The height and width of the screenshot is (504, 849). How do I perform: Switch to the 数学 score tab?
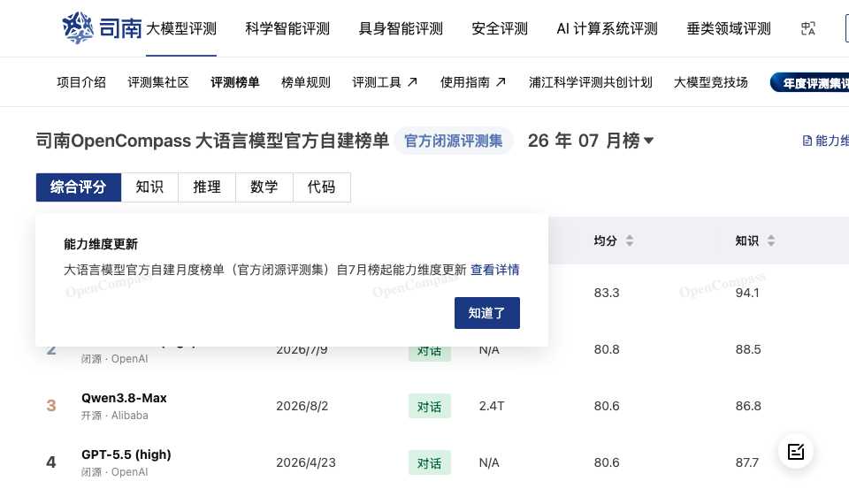tap(264, 187)
